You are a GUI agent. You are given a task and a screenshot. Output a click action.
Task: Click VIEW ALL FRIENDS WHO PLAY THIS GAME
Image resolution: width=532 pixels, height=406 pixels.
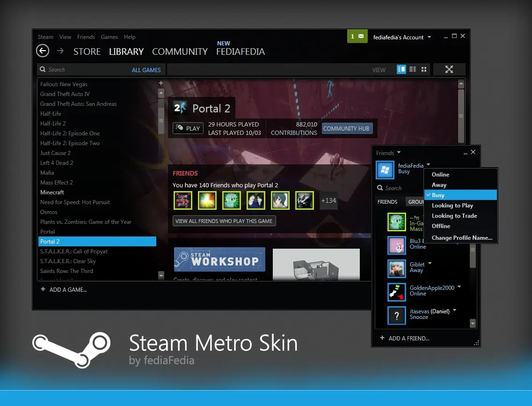click(x=224, y=221)
